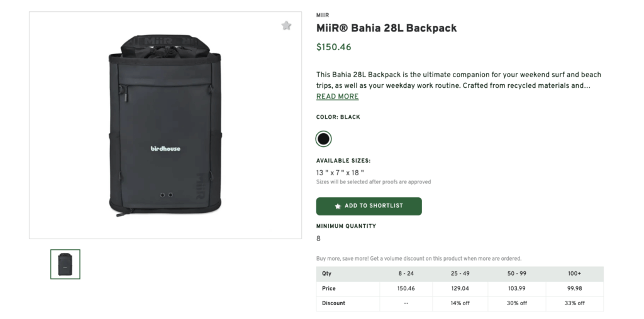Click the 33% off discount cell
The width and height of the screenshot is (644, 319).
[x=574, y=303]
